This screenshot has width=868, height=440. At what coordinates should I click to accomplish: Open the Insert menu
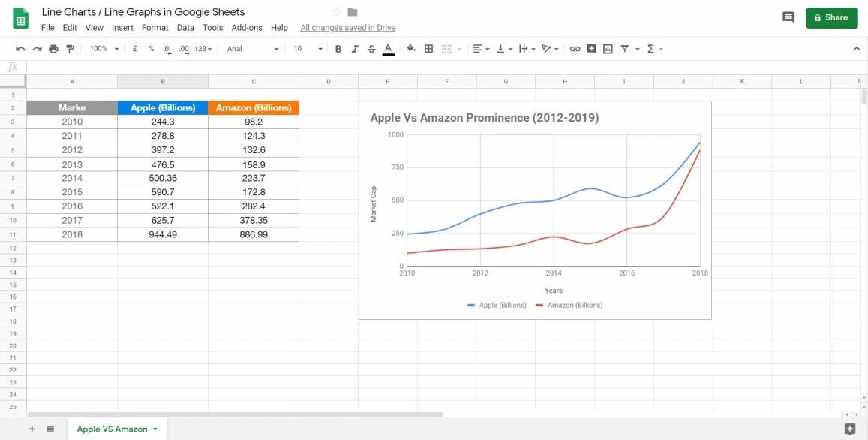[122, 28]
